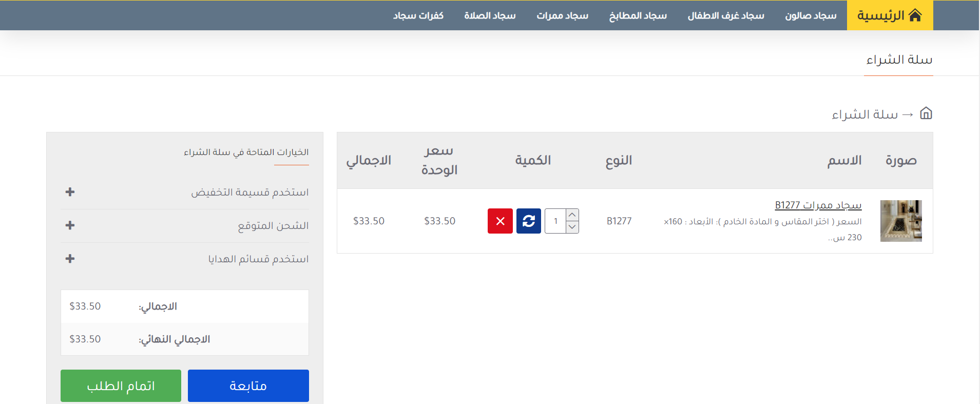Click the home icon in the breadcrumb
This screenshot has height=404, width=980.
(926, 113)
